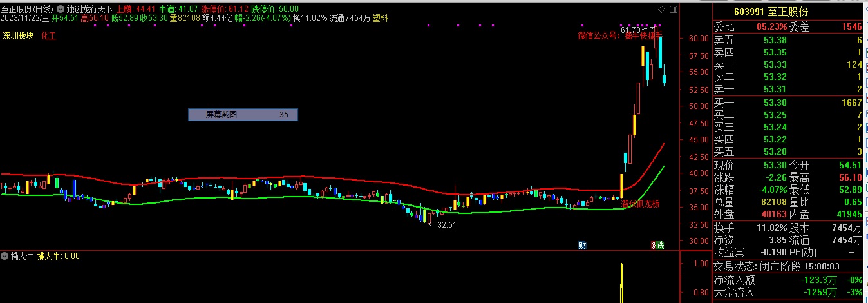
Task: Click the 61.73 high price annotation
Action: click(x=631, y=30)
